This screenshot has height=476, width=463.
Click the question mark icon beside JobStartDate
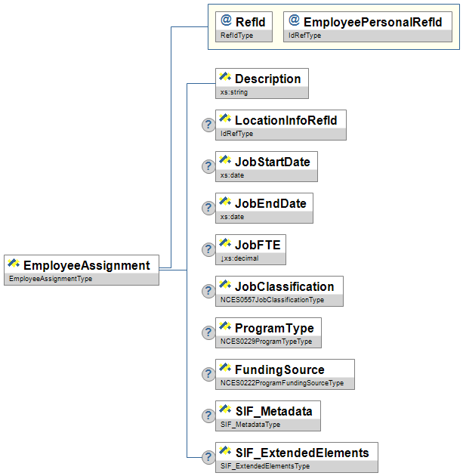tap(208, 167)
